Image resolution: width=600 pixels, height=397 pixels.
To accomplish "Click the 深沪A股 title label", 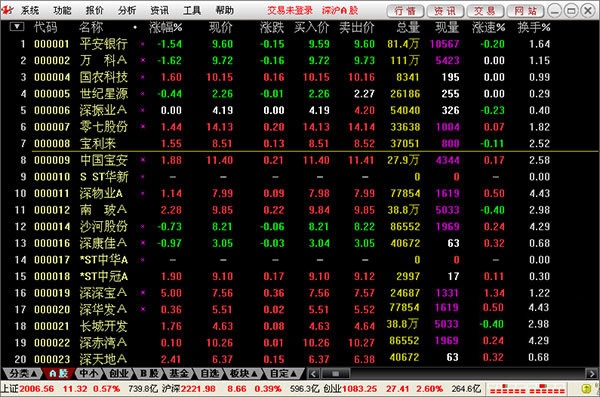I will (x=340, y=10).
